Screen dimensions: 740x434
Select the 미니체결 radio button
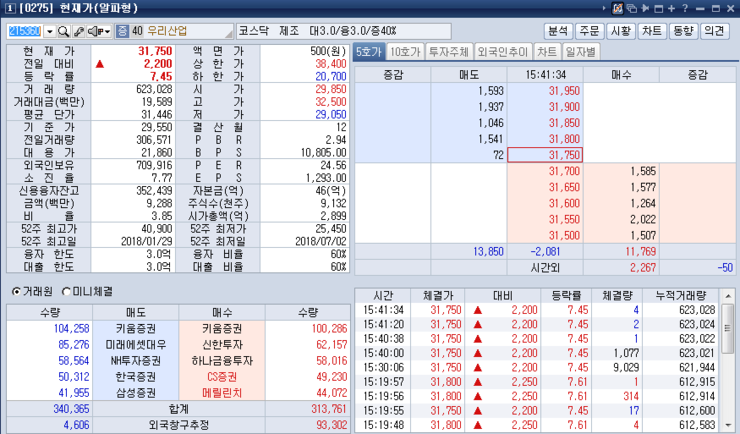tap(66, 292)
